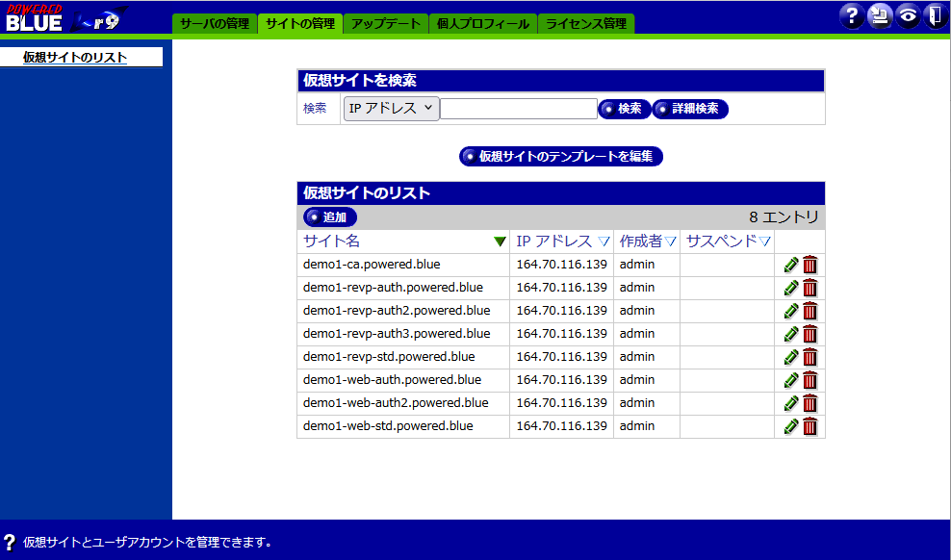951x560 pixels.
Task: Delete demo1-web-std.powered.blue with trash icon
Action: coord(810,426)
